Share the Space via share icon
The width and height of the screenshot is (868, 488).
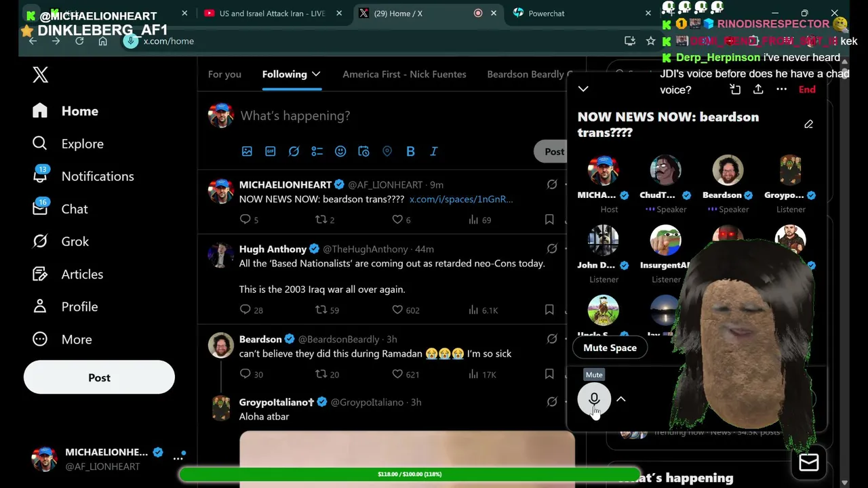[x=758, y=89]
